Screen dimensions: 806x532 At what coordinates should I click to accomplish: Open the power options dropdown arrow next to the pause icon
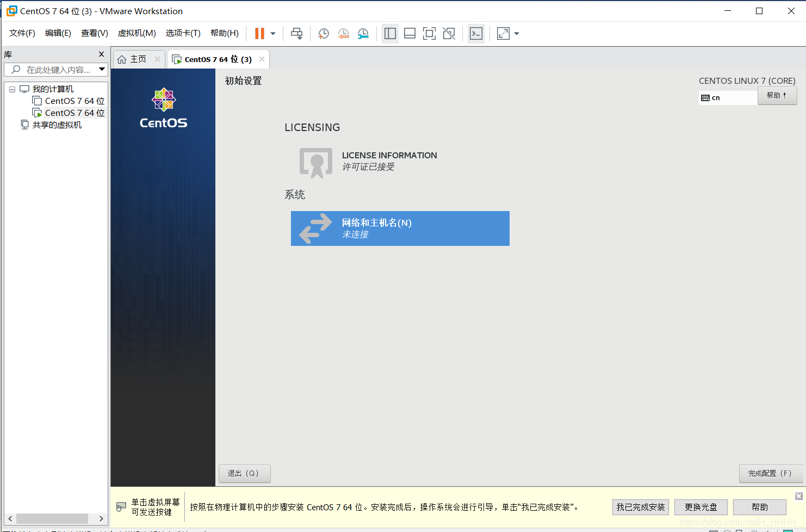pos(273,34)
